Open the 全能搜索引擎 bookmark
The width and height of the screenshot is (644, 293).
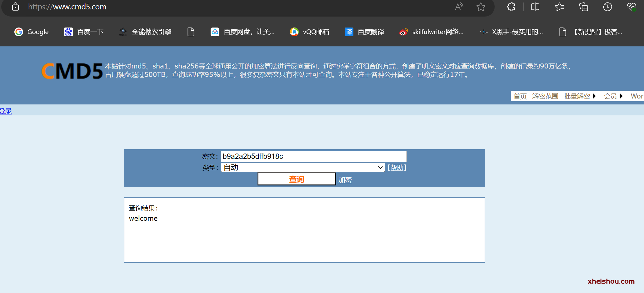click(145, 32)
